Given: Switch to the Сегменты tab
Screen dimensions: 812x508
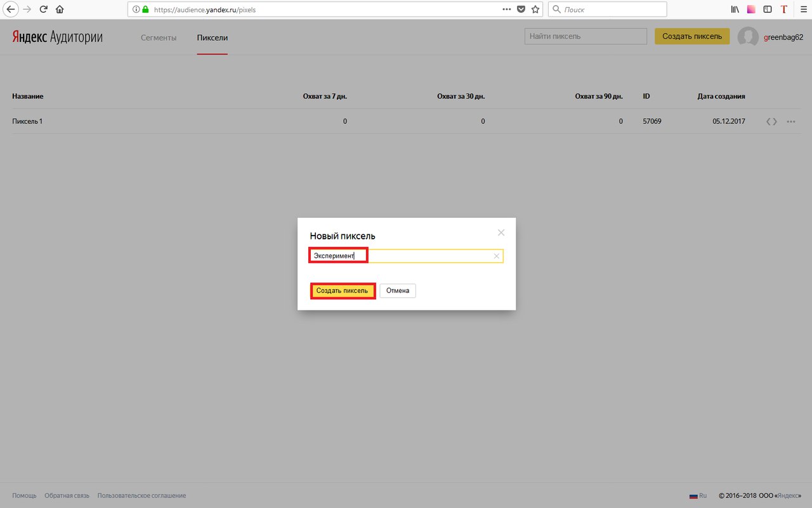Looking at the screenshot, I should [159, 37].
